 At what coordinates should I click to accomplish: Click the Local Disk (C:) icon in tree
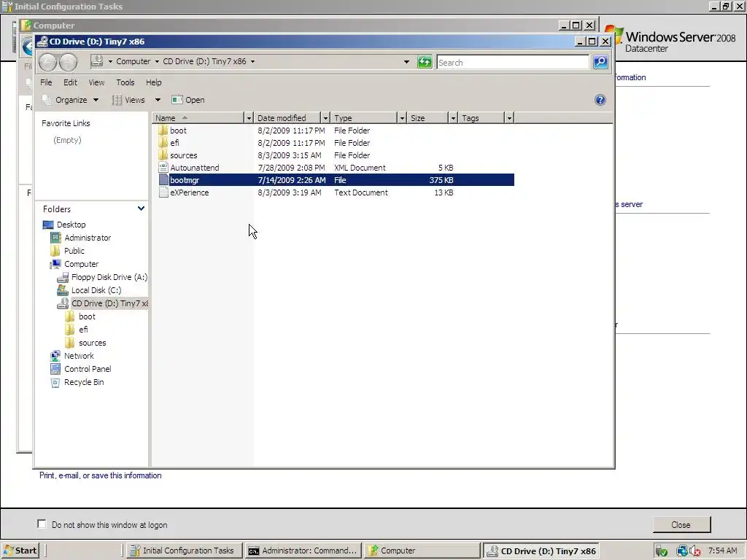(x=63, y=290)
